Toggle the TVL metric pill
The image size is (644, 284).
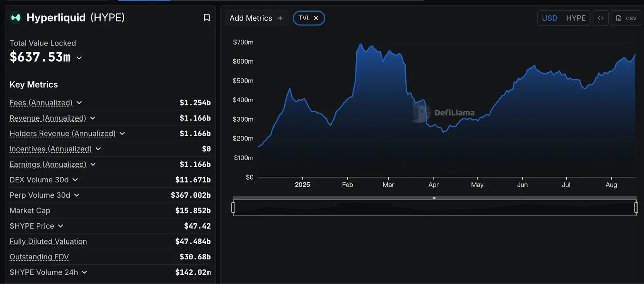tap(304, 18)
